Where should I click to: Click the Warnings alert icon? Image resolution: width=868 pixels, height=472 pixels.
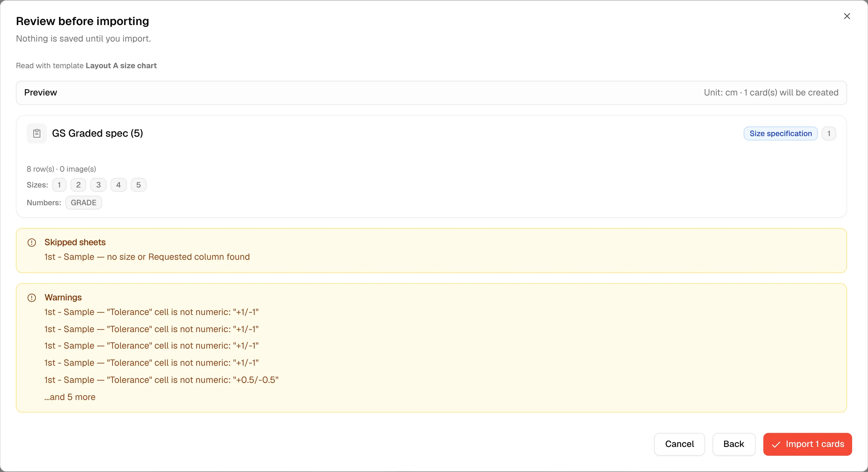pyautogui.click(x=32, y=298)
